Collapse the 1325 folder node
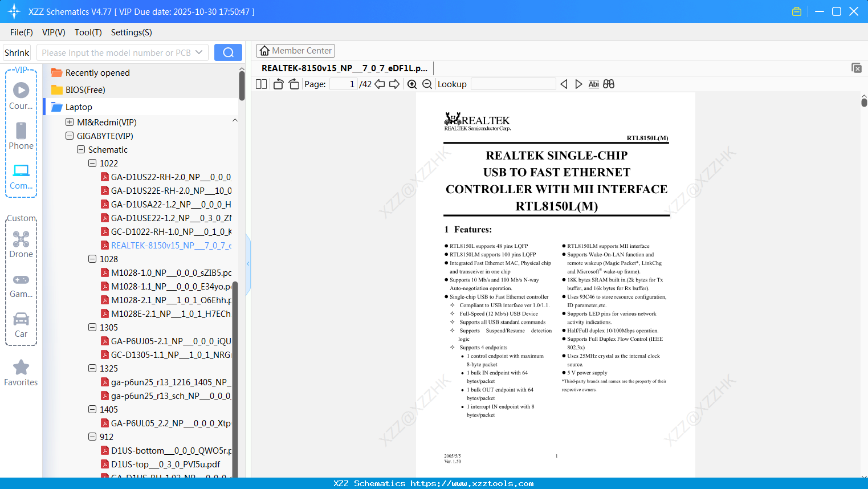Screen dimensions: 868x489 click(92, 368)
